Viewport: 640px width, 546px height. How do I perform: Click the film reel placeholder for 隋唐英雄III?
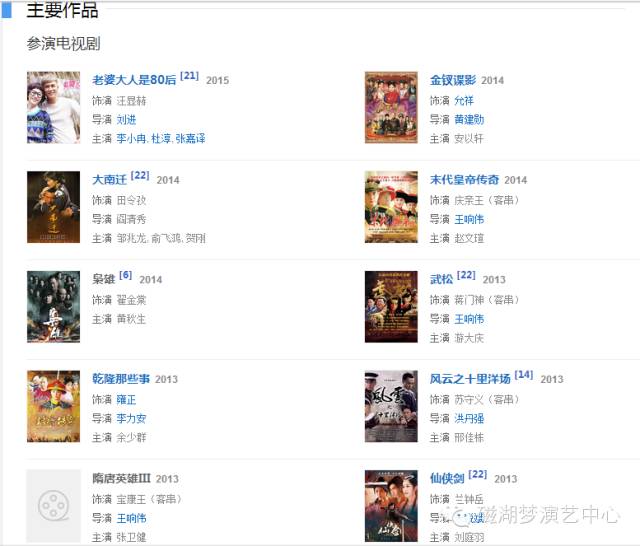53,506
